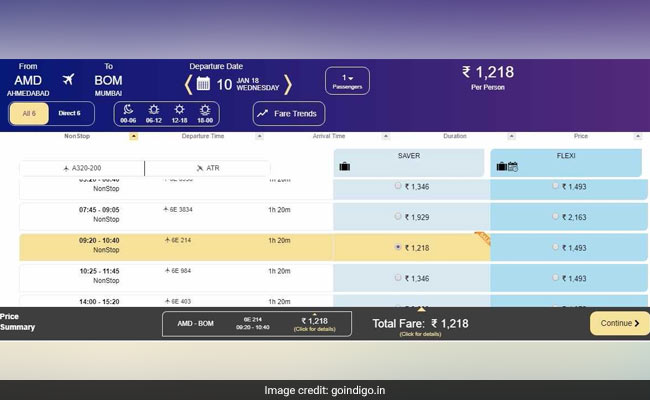
Task: Click the ATR propeller aircraft icon
Action: (200, 168)
